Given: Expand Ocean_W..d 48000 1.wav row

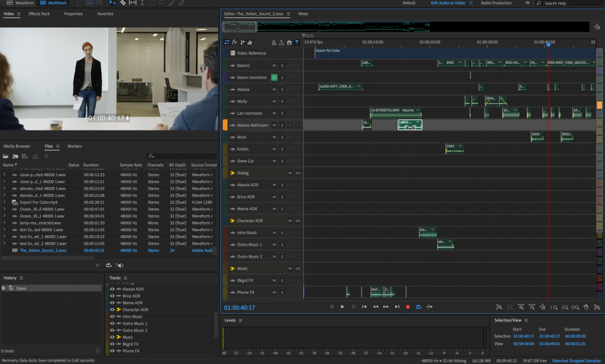Looking at the screenshot, I should point(5,209).
